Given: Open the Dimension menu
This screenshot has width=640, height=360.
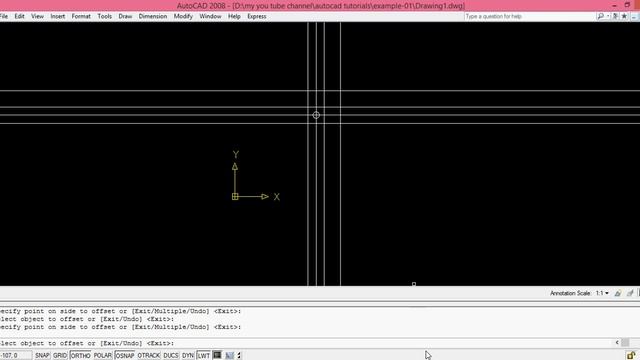Looking at the screenshot, I should (153, 16).
